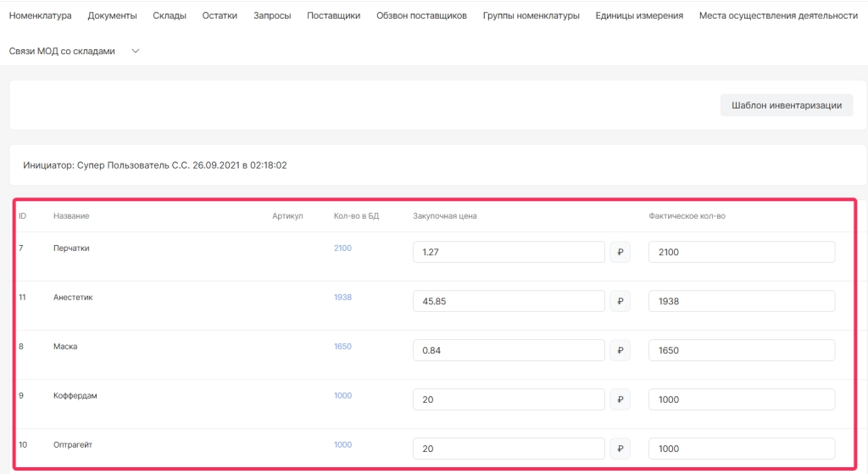Click the ruble icon in Перчатки row
The width and height of the screenshot is (868, 474).
pos(620,252)
